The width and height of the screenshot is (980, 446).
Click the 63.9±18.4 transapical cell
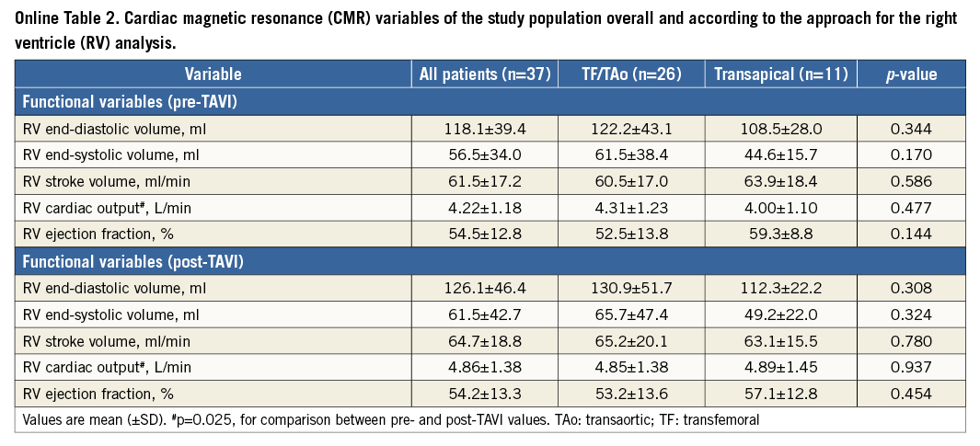click(x=780, y=182)
